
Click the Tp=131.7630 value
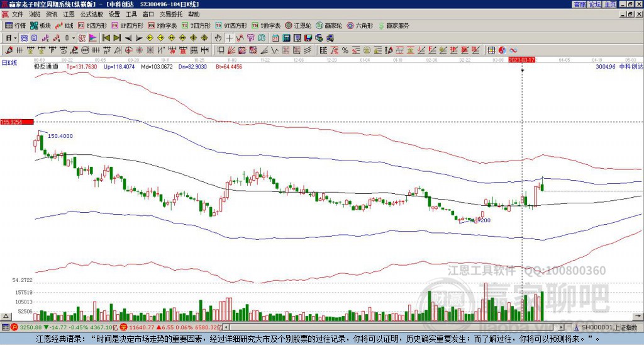(81, 66)
